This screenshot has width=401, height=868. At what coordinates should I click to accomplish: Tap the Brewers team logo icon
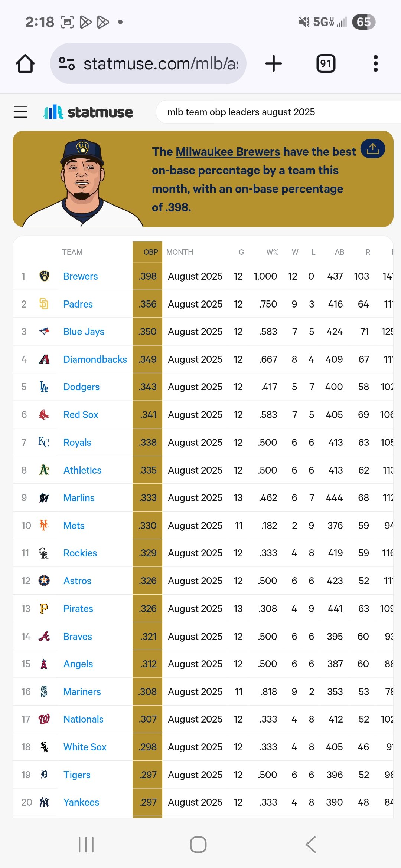pos(44,276)
